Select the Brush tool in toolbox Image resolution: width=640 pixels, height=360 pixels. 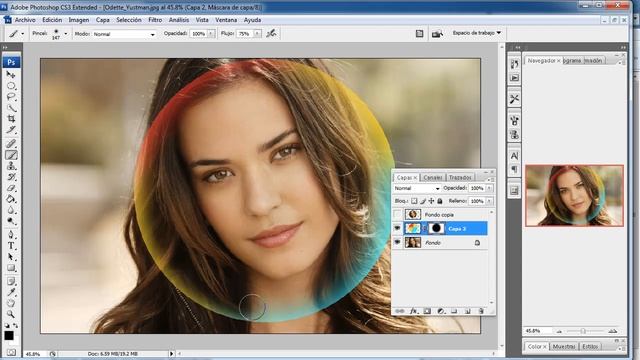11,155
